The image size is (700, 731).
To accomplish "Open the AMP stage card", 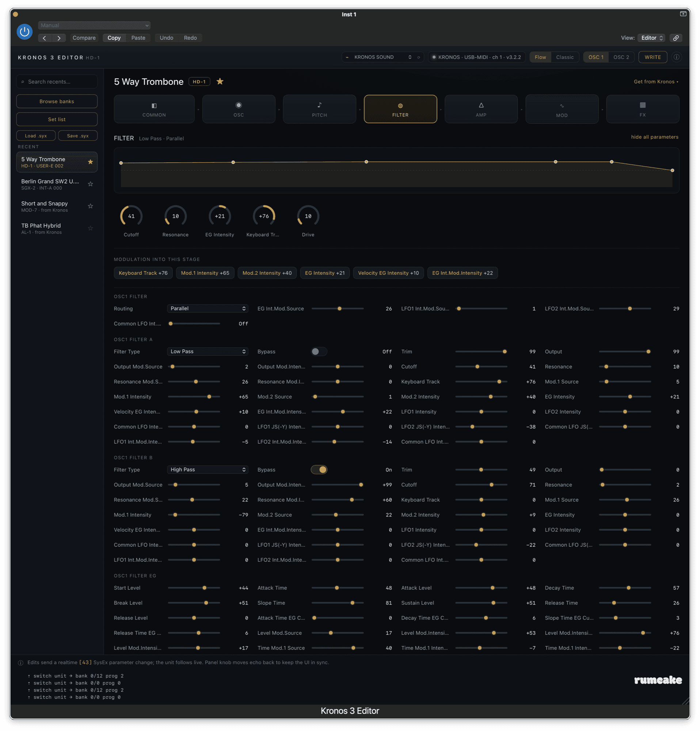I will 481,109.
